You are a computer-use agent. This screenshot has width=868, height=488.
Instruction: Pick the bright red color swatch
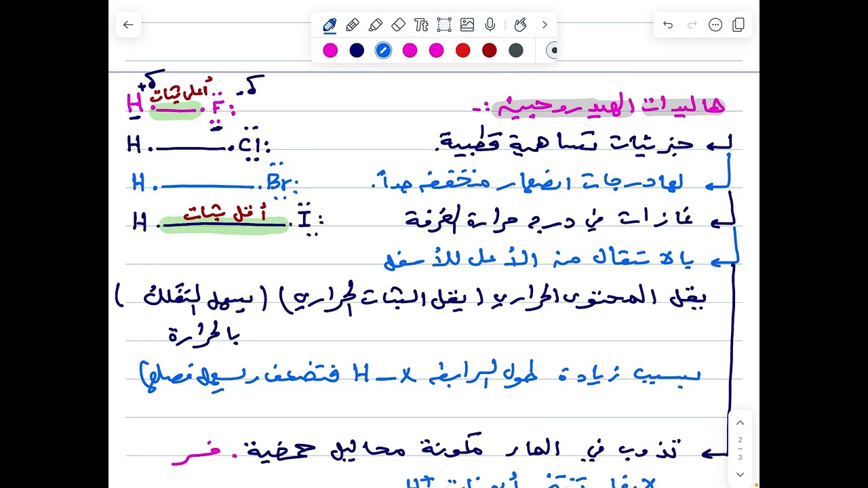point(462,50)
